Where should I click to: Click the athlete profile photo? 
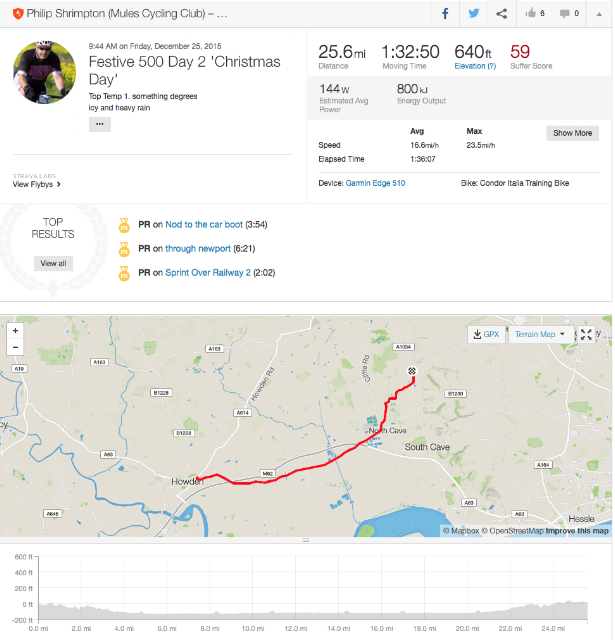pos(44,72)
